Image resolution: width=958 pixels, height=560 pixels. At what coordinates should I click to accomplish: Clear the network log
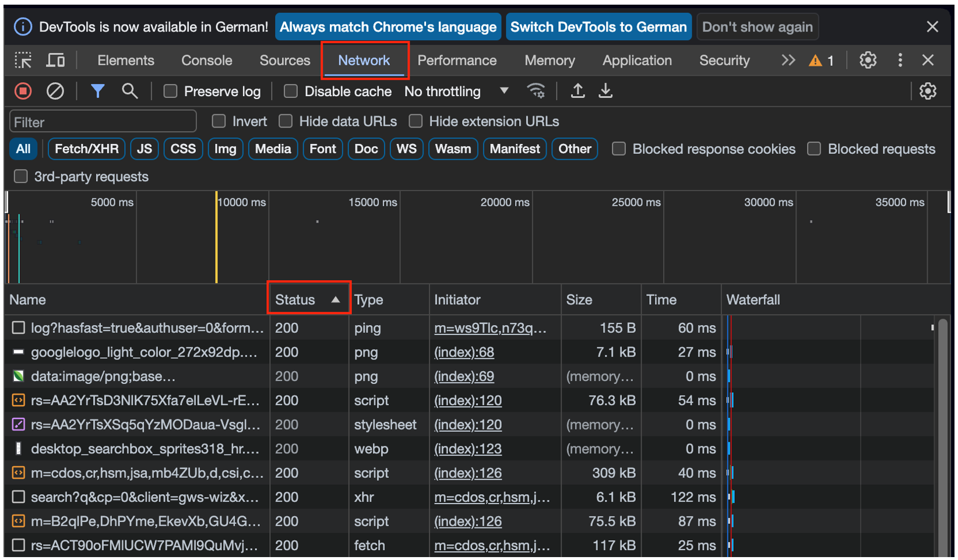[55, 91]
